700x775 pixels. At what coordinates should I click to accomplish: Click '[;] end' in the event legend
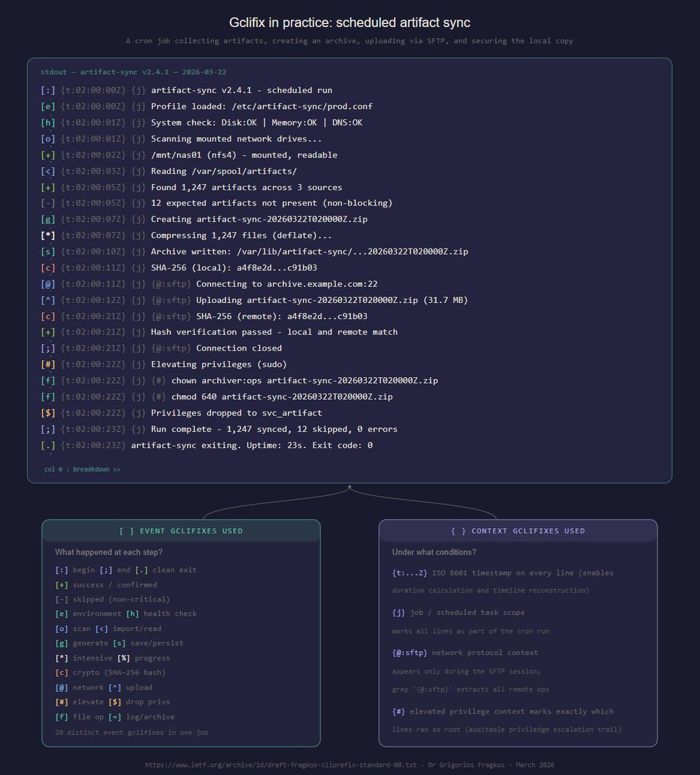coord(115,570)
